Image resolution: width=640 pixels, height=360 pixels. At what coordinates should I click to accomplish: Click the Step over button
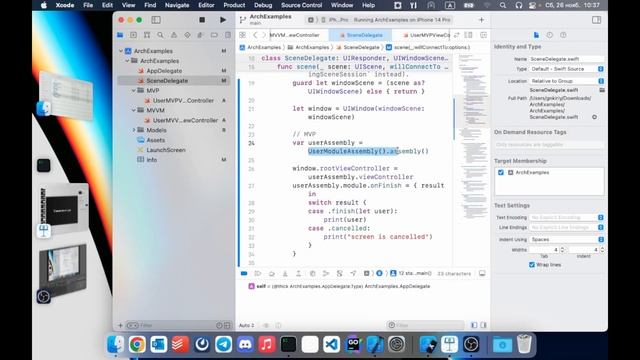pyautogui.click(x=271, y=273)
